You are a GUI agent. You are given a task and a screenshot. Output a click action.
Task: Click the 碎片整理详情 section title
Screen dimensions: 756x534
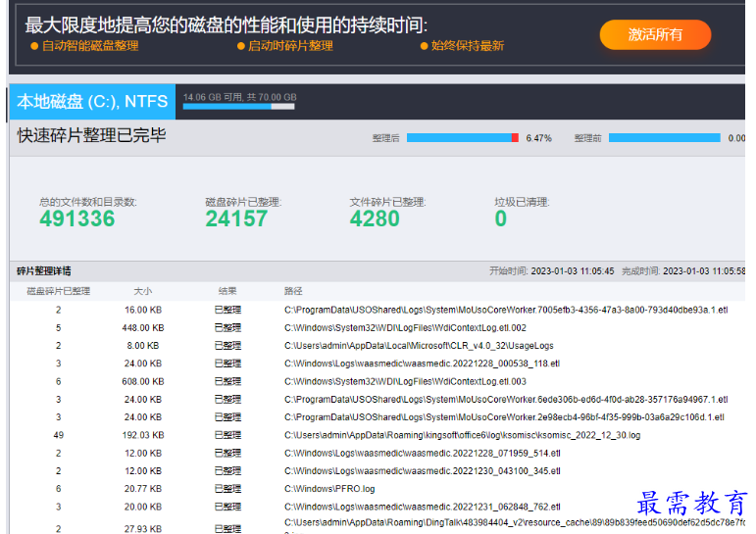click(44, 270)
